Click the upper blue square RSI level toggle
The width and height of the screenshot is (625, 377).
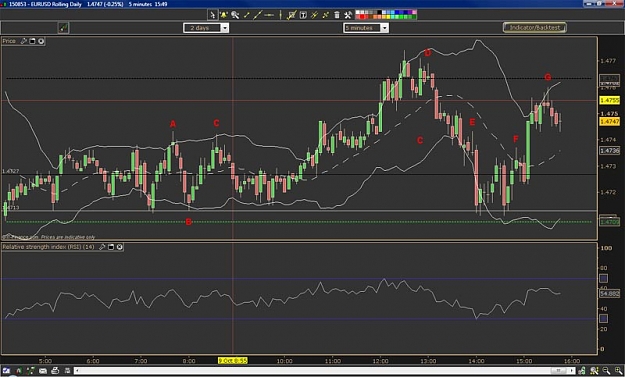pyautogui.click(x=603, y=278)
